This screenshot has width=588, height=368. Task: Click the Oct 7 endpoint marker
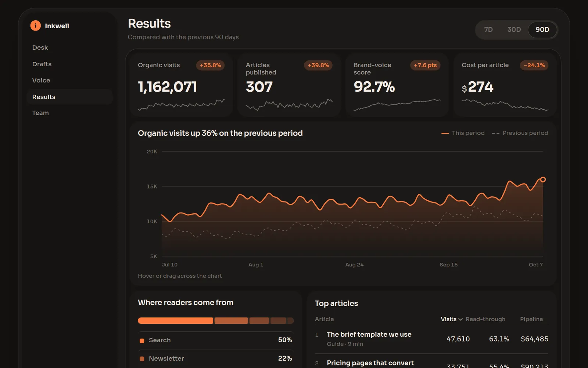click(x=543, y=180)
